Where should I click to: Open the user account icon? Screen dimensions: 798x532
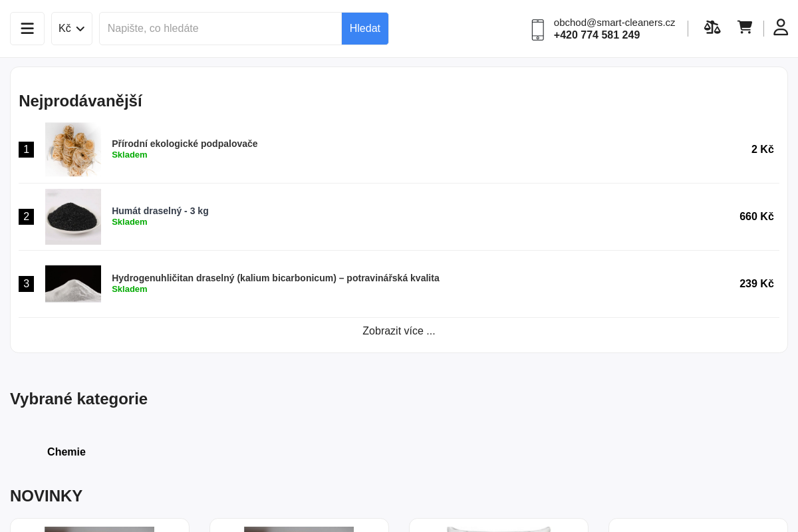[781, 27]
